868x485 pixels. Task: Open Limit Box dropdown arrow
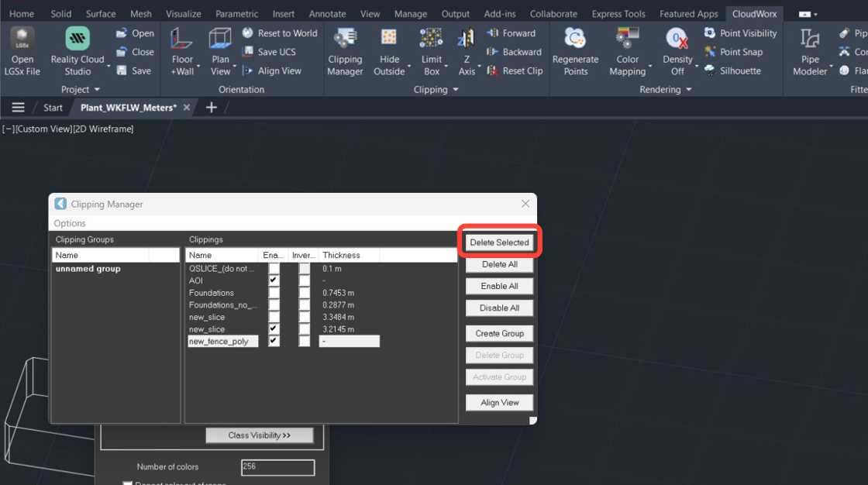coord(446,67)
